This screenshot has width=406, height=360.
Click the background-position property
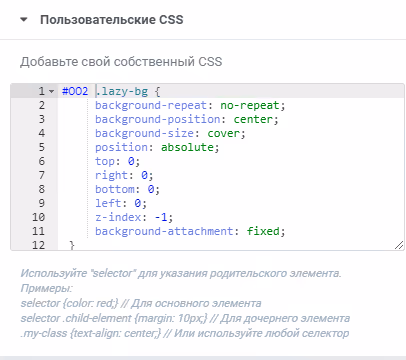click(158, 119)
